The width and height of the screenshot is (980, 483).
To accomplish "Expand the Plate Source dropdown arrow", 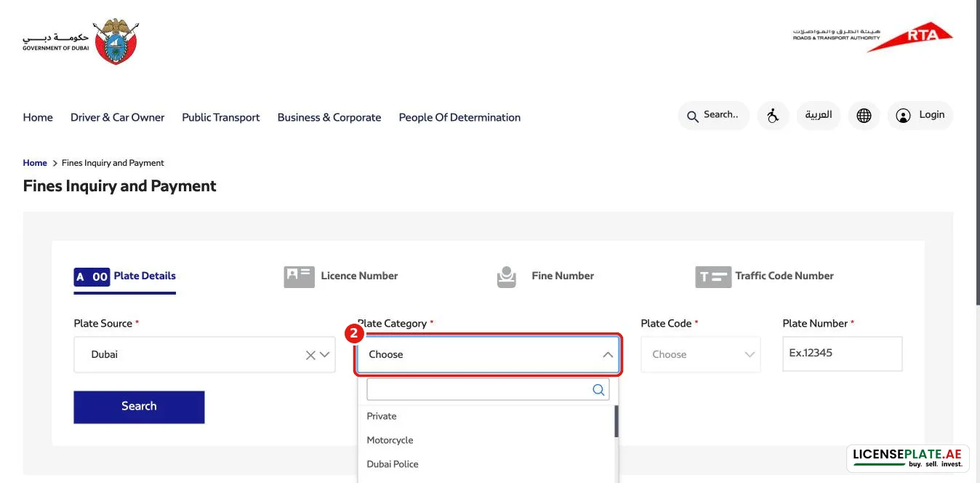I will (324, 355).
